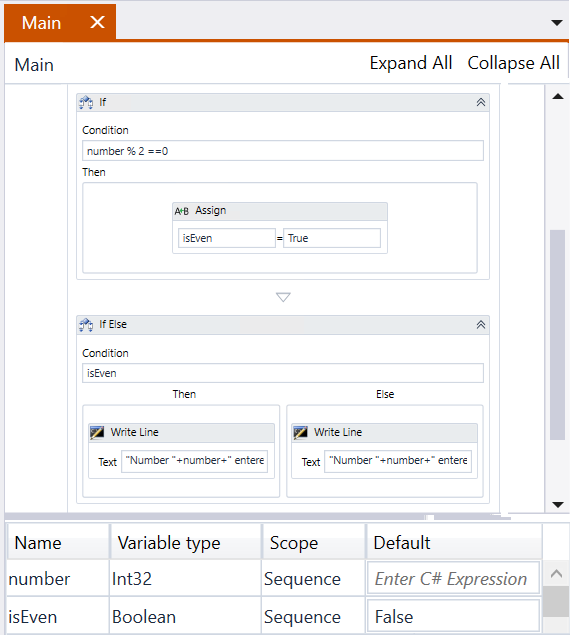Viewport: 570px width, 635px height.
Task: Click the vertical designer scrollbar thumb
Action: click(557, 335)
